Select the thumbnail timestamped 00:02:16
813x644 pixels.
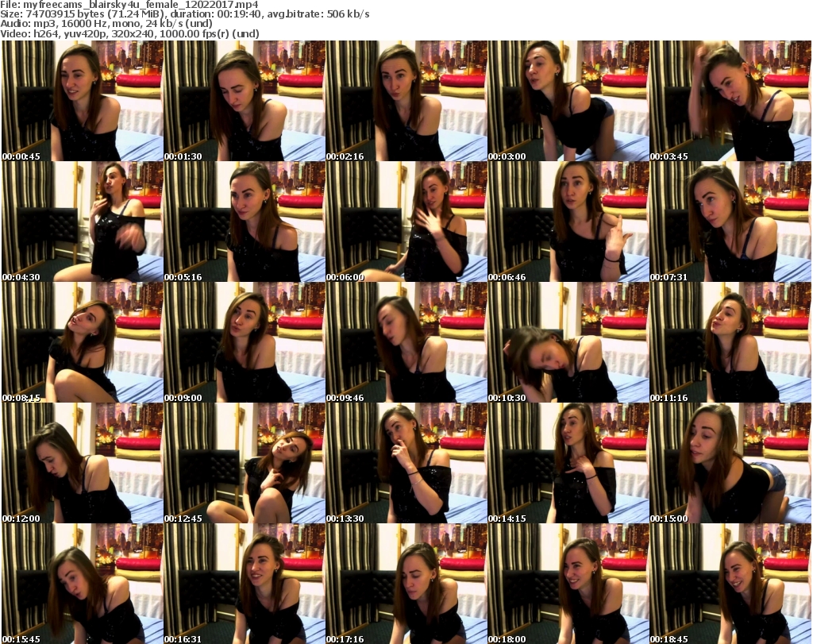[406, 101]
